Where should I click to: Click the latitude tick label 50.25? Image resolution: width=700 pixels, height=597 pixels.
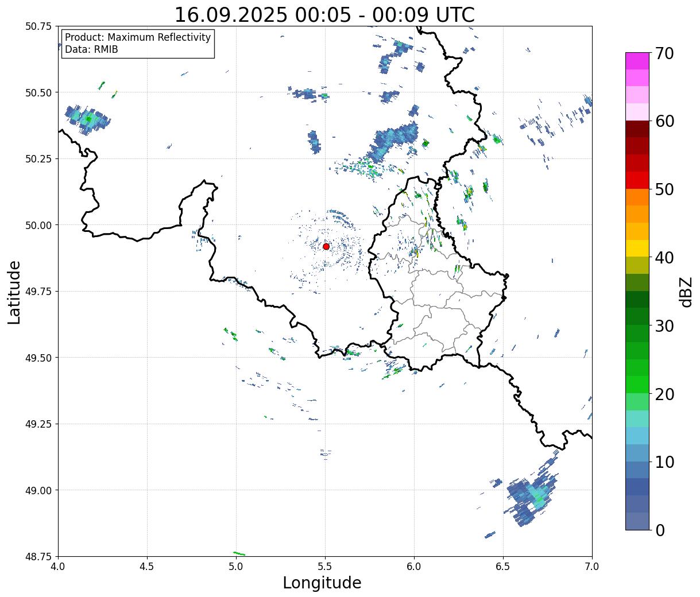38,159
